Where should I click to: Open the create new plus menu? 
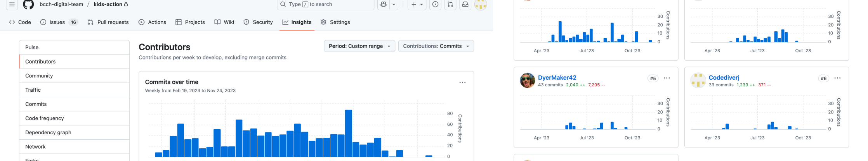pos(417,4)
